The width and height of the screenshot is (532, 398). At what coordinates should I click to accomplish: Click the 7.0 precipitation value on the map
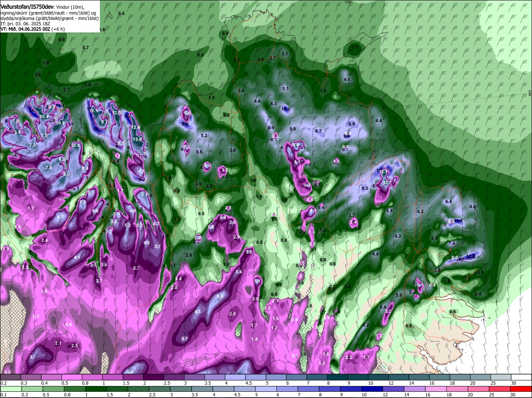tap(452, 243)
